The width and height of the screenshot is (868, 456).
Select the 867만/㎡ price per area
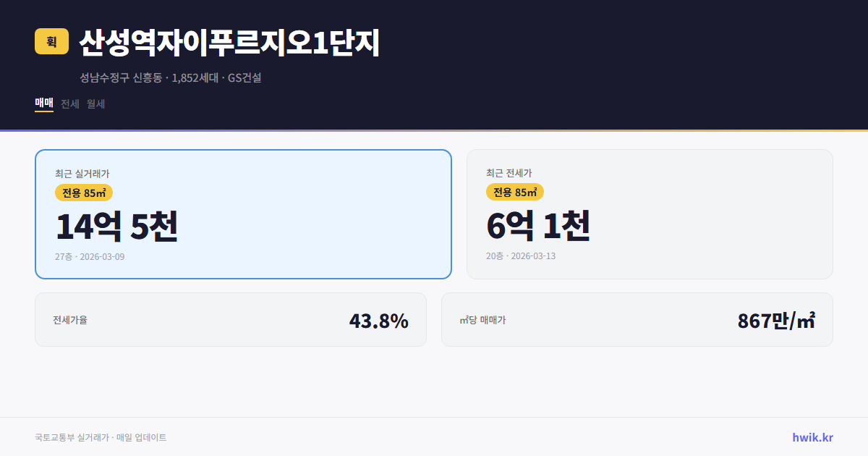coord(776,319)
